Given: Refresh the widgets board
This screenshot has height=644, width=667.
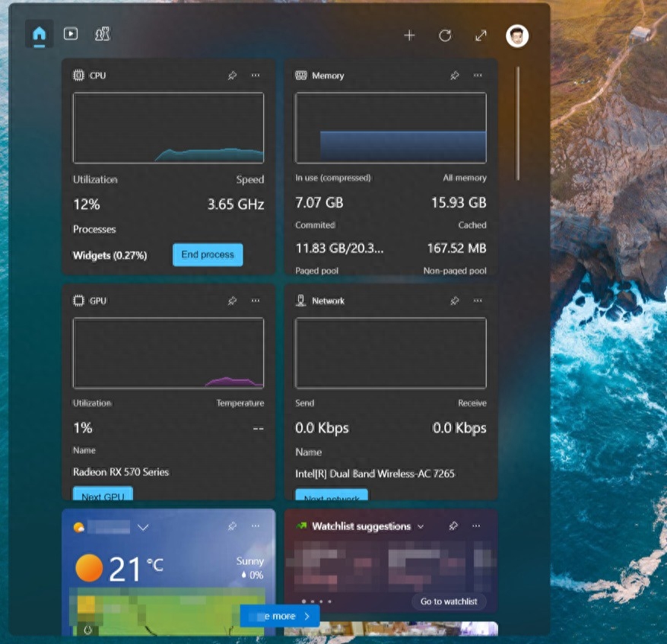Looking at the screenshot, I should [x=445, y=35].
